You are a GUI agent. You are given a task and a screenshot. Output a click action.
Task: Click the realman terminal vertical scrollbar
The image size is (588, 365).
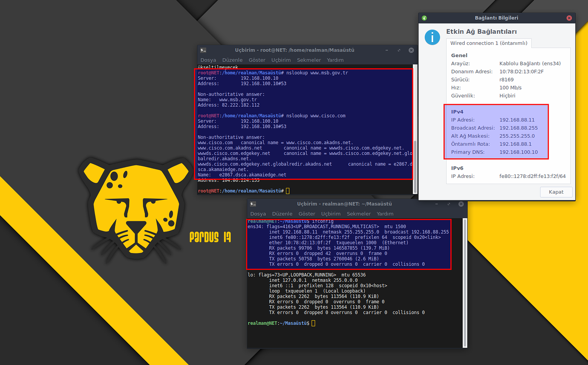pos(465,281)
